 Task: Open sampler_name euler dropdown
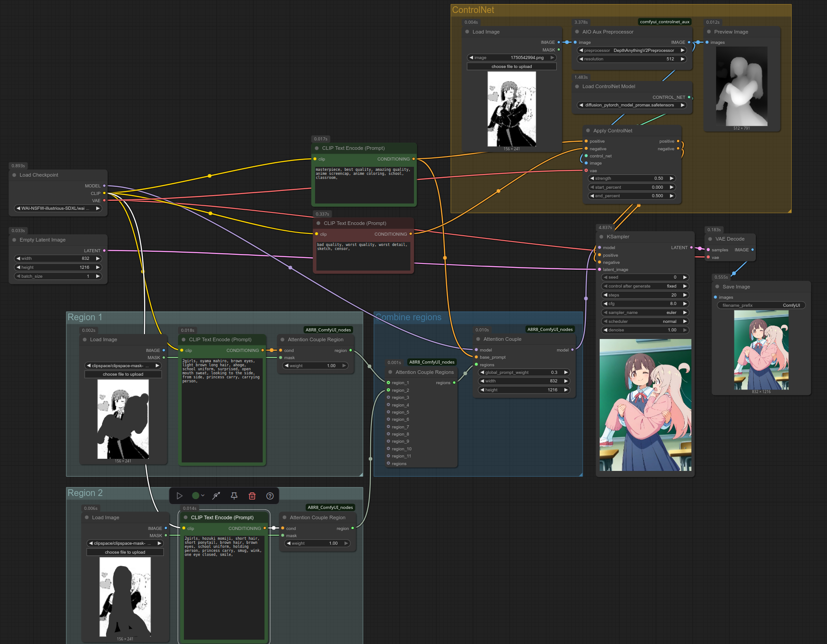pyautogui.click(x=645, y=313)
